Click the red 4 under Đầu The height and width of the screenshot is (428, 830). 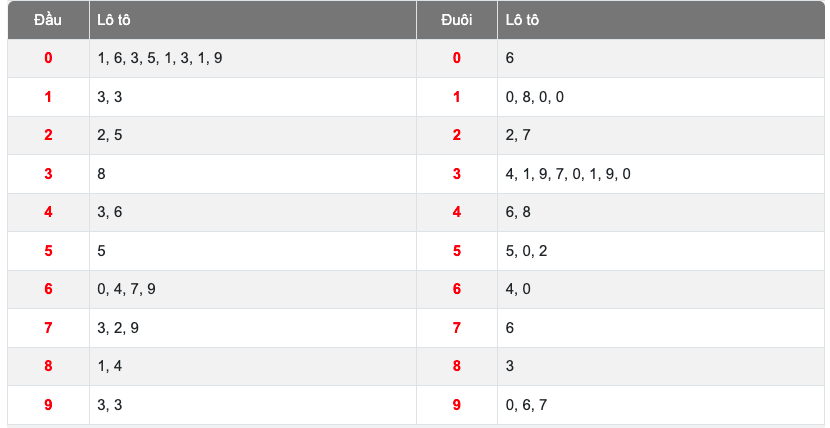pyautogui.click(x=48, y=212)
